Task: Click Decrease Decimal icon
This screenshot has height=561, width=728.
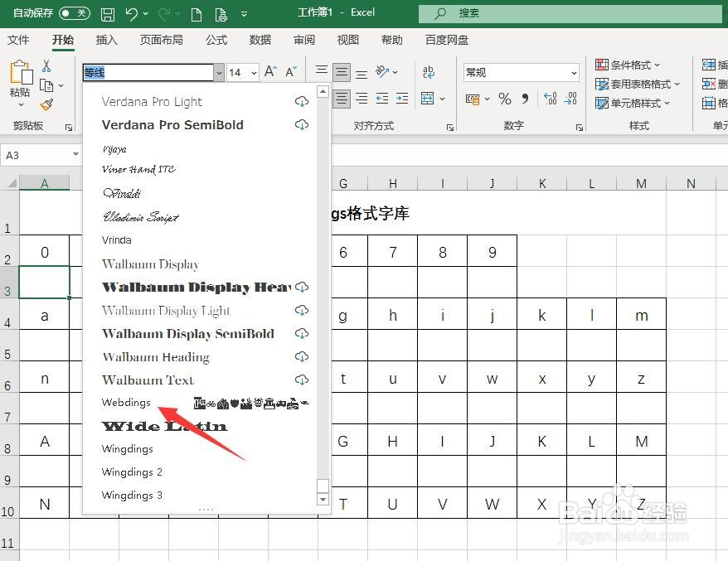Action: tap(570, 99)
